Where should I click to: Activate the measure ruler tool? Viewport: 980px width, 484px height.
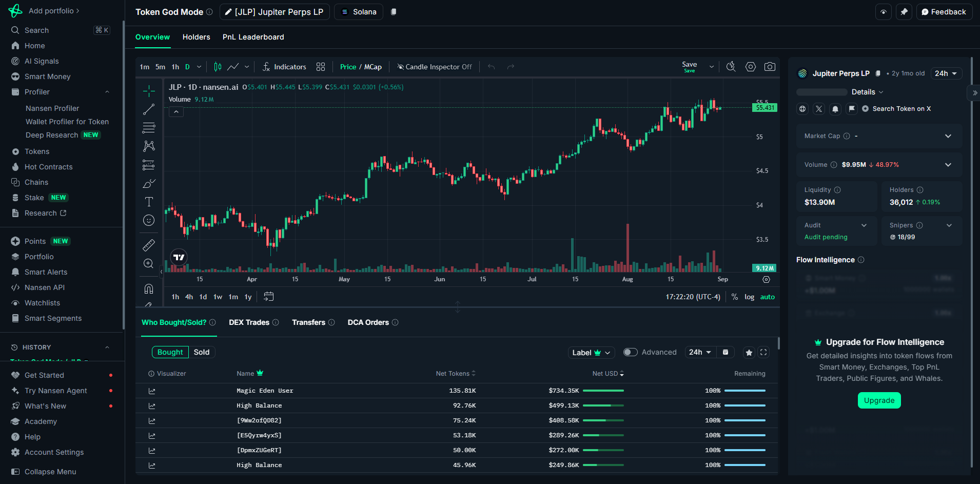(148, 245)
